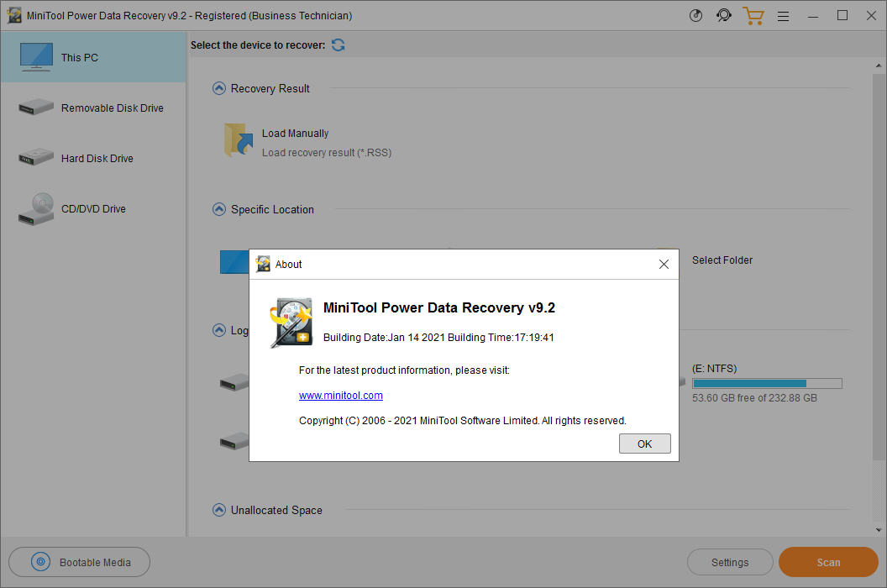Screen dimensions: 887x588
Task: Open the www.minitool.com link
Action: pyautogui.click(x=340, y=396)
